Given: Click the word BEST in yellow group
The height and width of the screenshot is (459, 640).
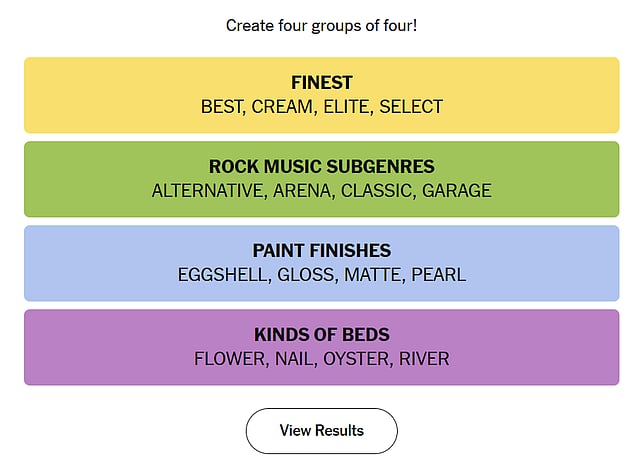Looking at the screenshot, I should pos(222,107).
